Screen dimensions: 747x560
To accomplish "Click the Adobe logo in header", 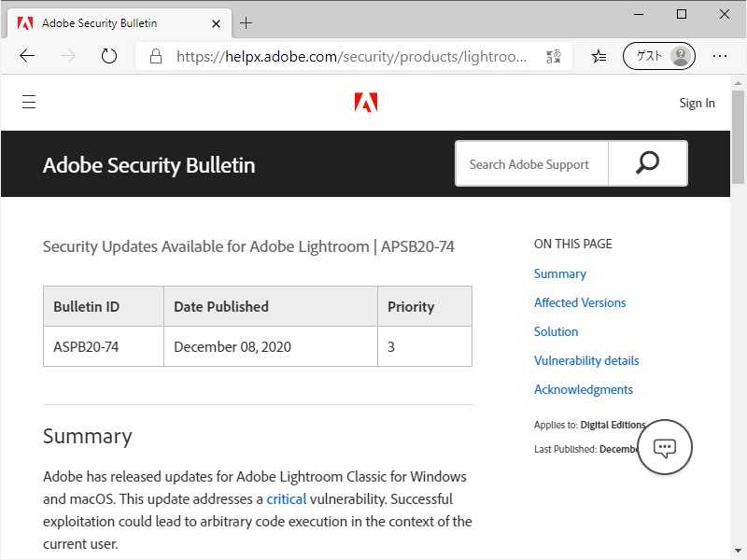I will (366, 103).
